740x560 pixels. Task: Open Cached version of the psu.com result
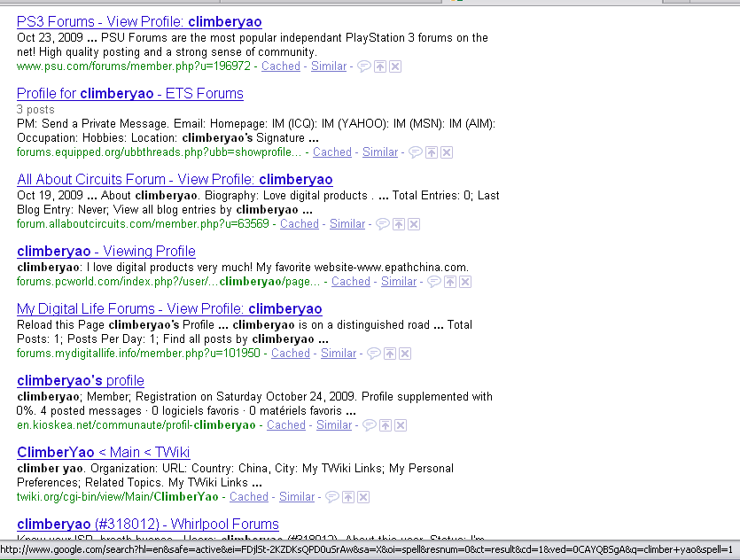coord(281,66)
